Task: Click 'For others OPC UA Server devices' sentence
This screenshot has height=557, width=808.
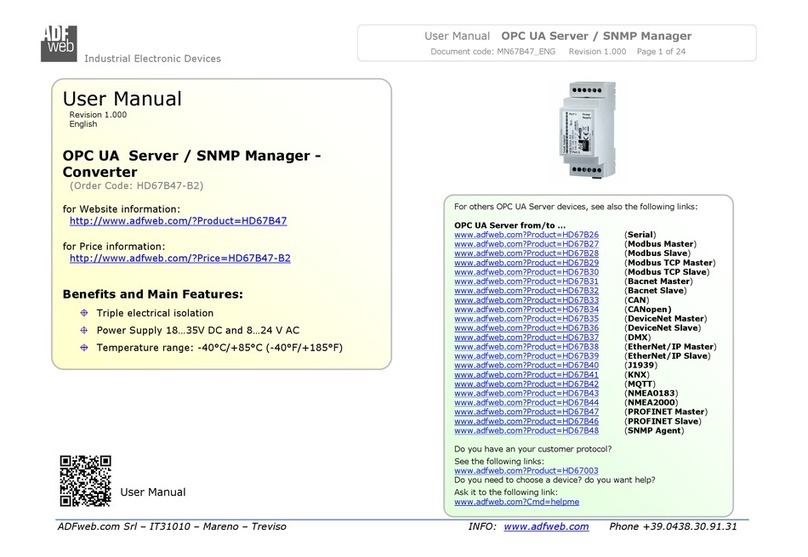Action: coord(576,207)
